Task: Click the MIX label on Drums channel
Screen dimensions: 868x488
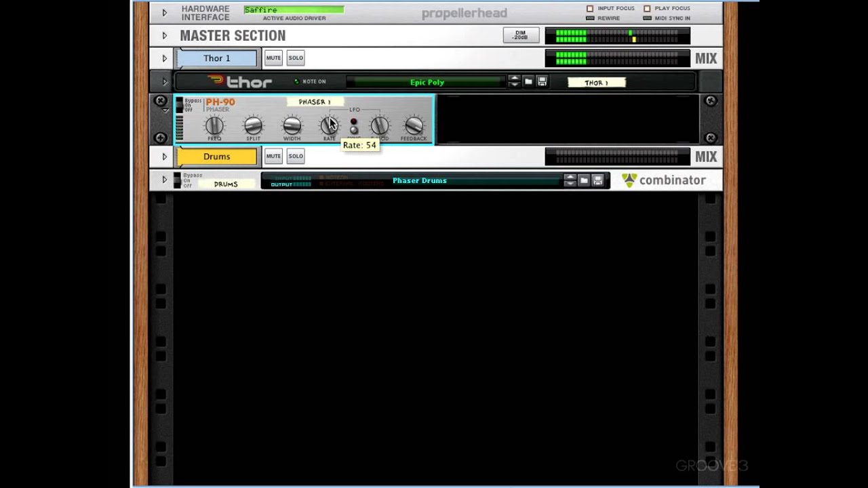Action: click(x=706, y=157)
